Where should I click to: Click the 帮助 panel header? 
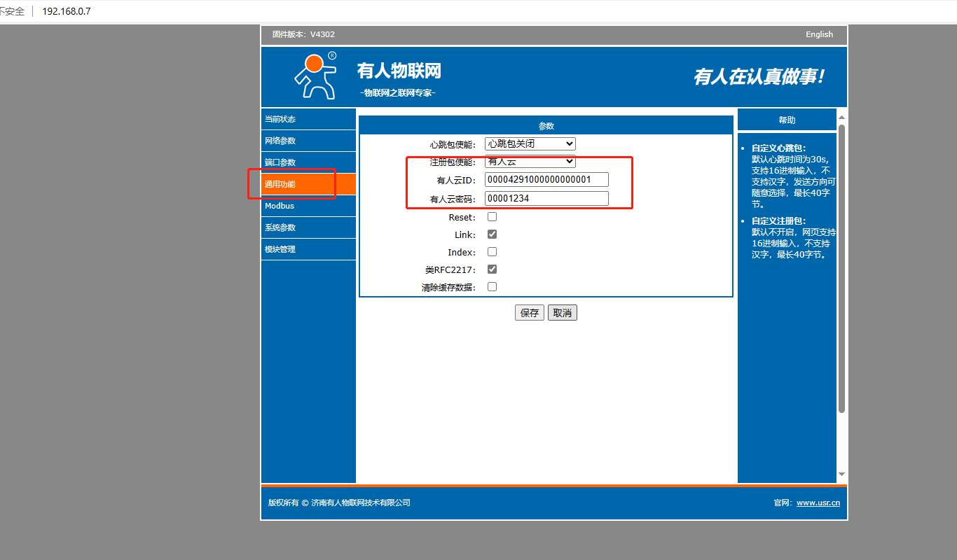coord(787,120)
